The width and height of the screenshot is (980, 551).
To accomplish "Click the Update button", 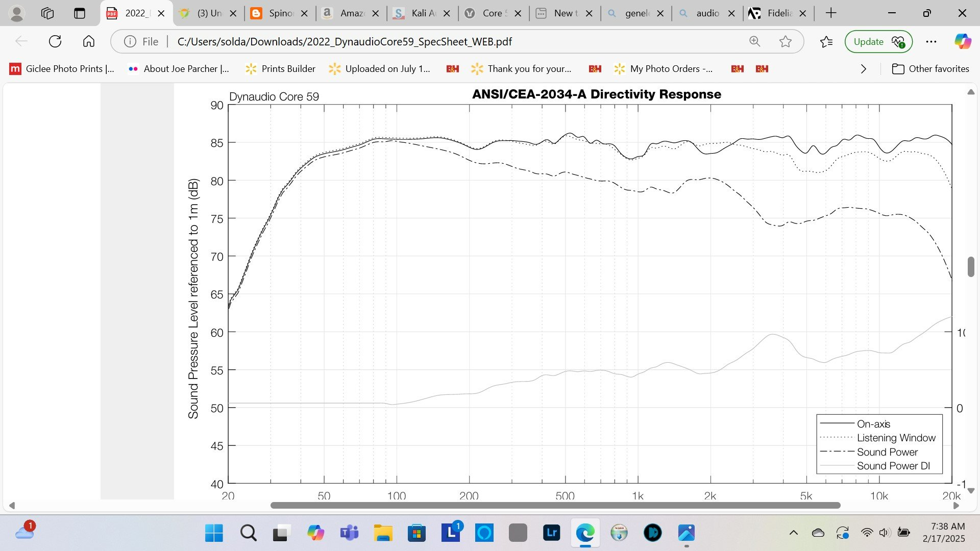I will (878, 41).
